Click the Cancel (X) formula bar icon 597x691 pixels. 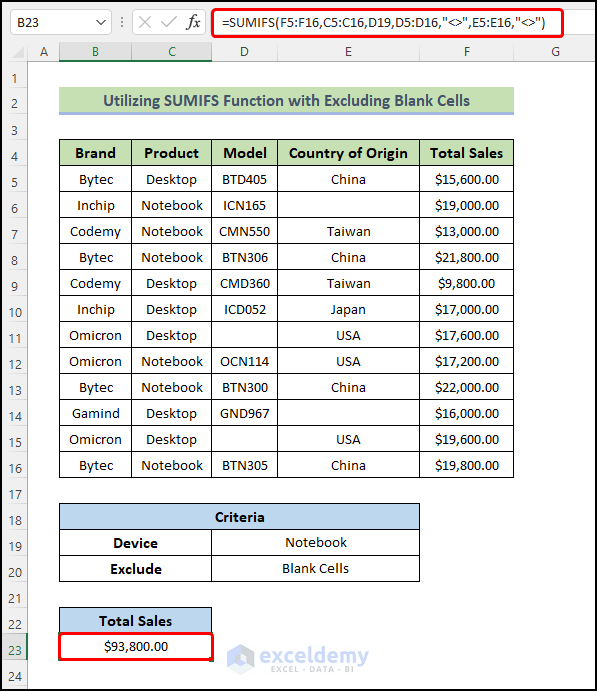point(145,22)
